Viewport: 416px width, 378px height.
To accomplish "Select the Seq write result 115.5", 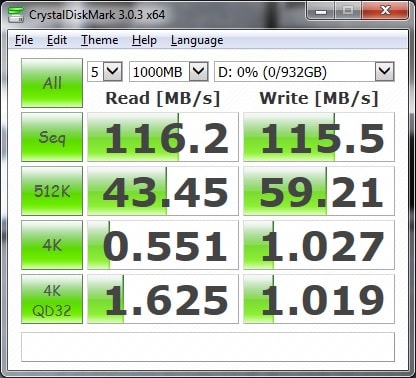I will pyautogui.click(x=319, y=137).
